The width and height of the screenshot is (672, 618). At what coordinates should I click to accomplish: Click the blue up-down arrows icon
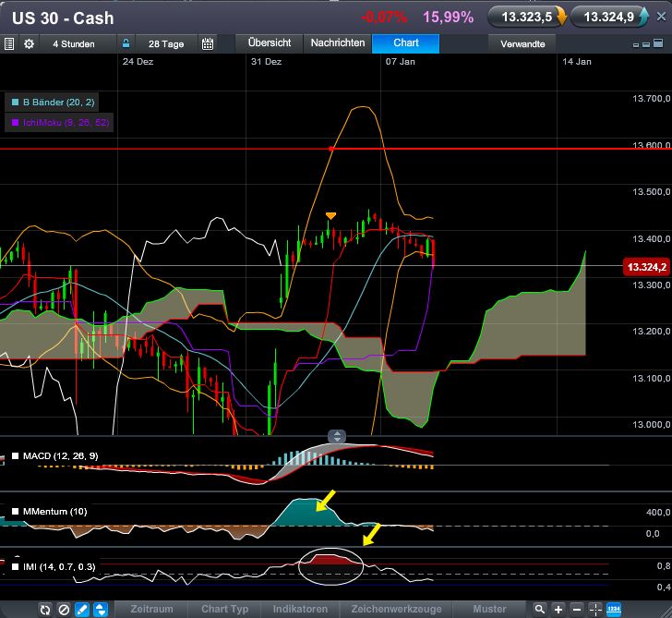pos(101,610)
